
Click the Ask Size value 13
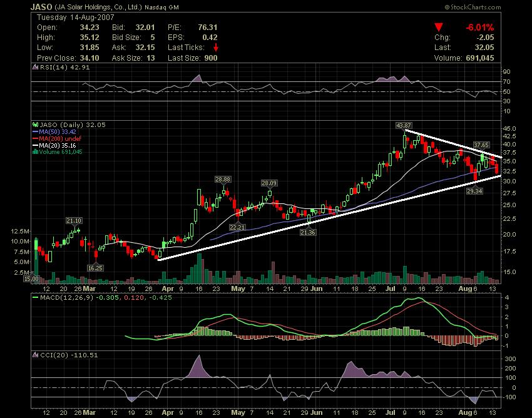[151, 58]
